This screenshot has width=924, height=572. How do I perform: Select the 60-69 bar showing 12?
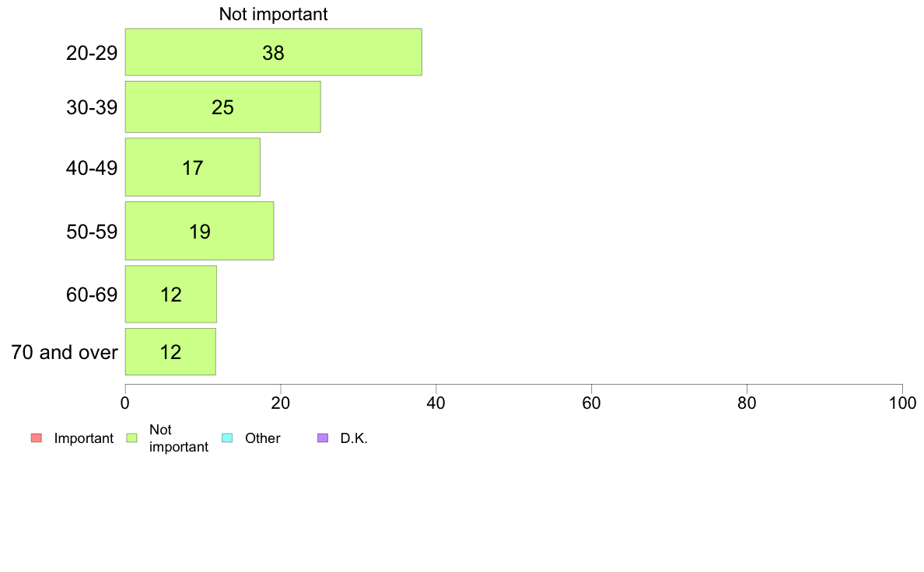click(171, 294)
